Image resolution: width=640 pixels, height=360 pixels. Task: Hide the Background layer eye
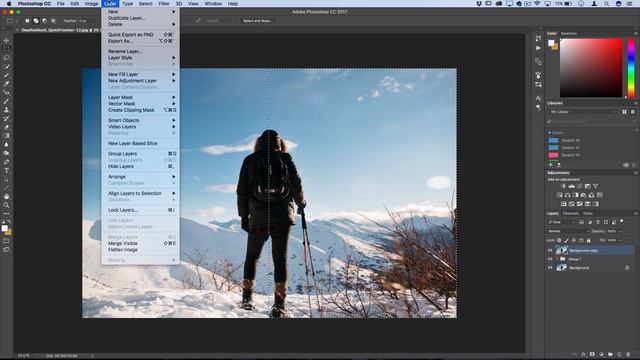coord(550,268)
